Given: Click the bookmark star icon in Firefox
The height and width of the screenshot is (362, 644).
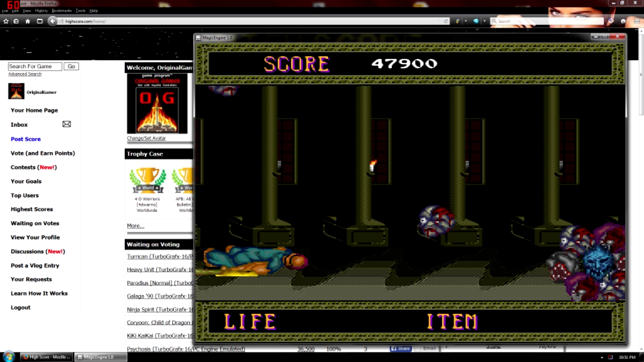Looking at the screenshot, I should click(6, 21).
